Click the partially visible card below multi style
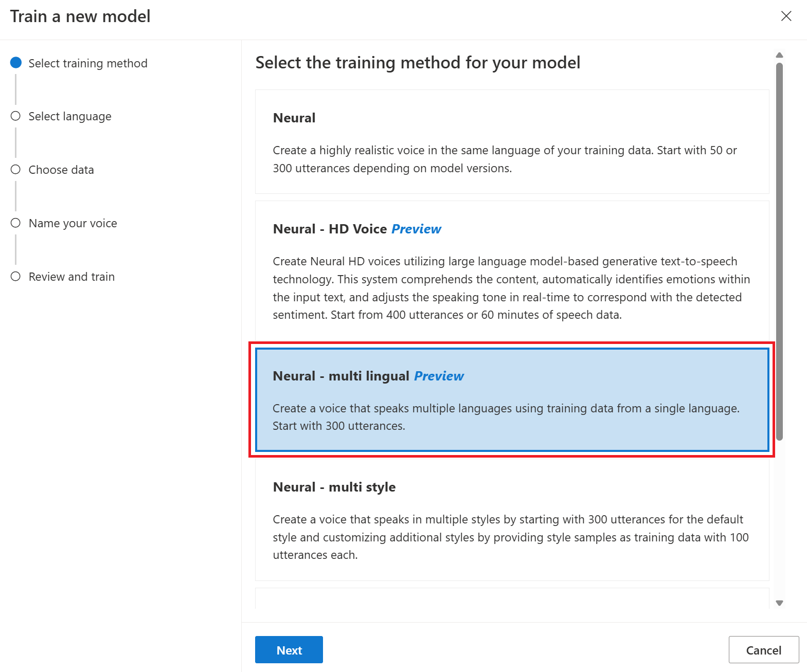 512,598
